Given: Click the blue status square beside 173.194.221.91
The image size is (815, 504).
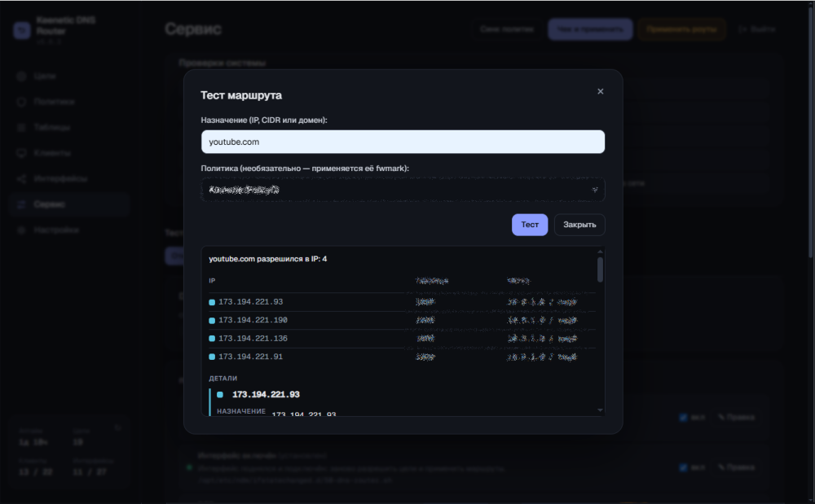Looking at the screenshot, I should click(x=212, y=357).
